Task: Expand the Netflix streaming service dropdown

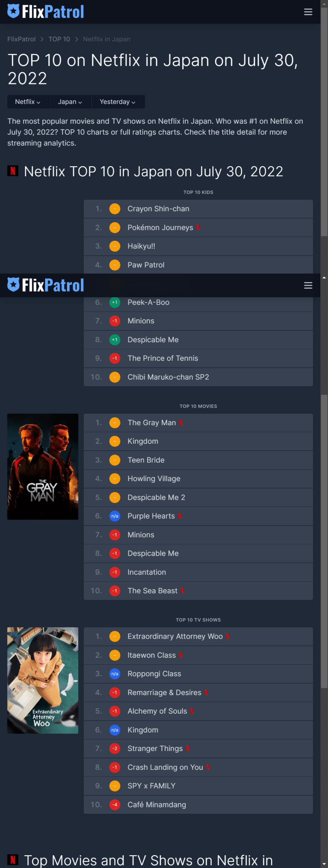Action: [x=28, y=102]
